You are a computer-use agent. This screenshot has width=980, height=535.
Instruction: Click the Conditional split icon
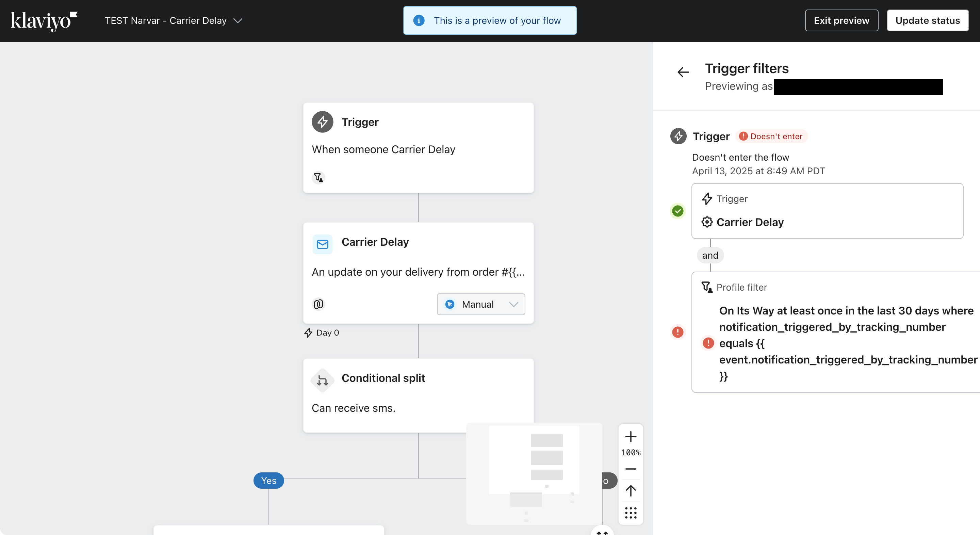(x=323, y=380)
